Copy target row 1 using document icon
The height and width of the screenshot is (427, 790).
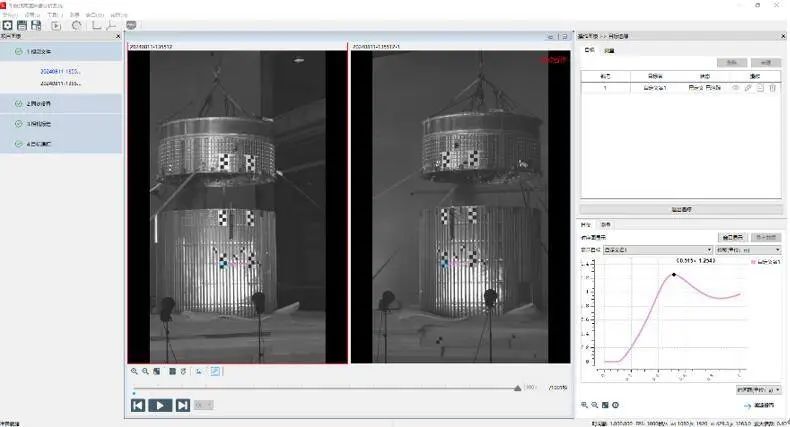pyautogui.click(x=760, y=88)
